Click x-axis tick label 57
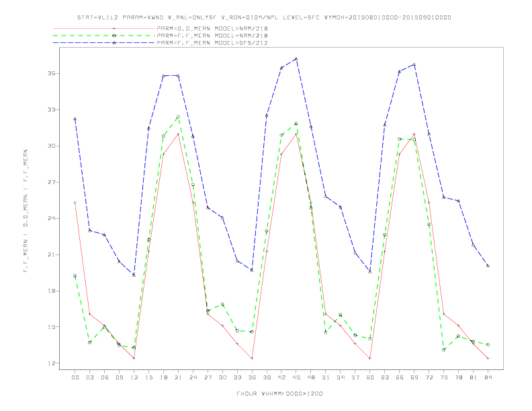The image size is (532, 411). (x=355, y=377)
